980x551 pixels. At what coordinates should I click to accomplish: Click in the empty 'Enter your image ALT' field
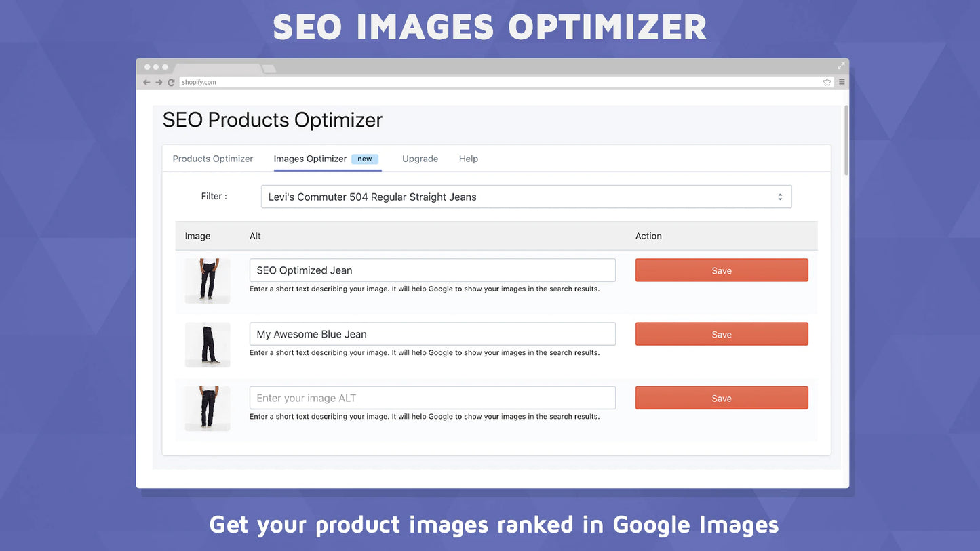click(432, 397)
